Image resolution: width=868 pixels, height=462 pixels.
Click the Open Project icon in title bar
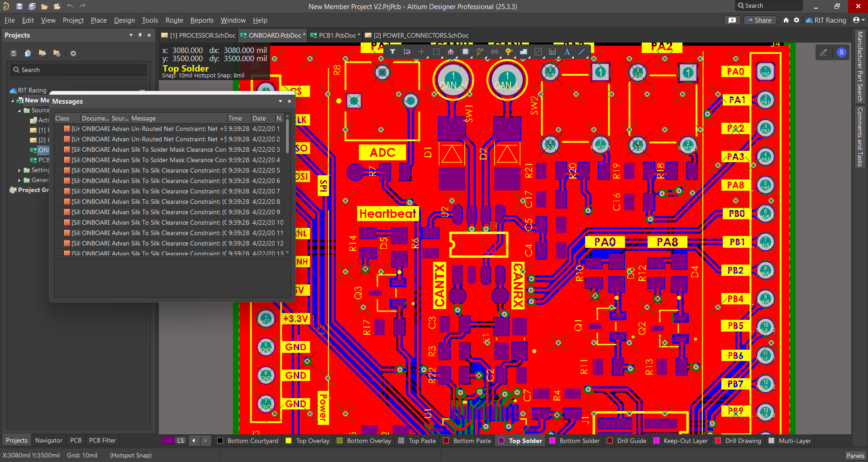click(57, 6)
